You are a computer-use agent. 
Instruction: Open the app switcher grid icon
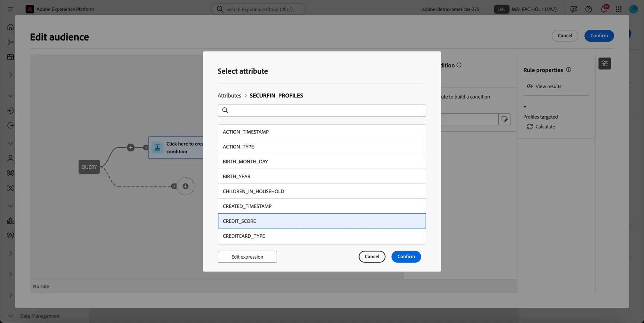[619, 9]
